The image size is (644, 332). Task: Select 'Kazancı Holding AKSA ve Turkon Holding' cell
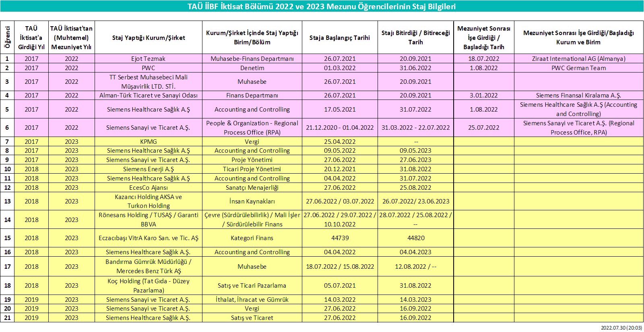(149, 201)
